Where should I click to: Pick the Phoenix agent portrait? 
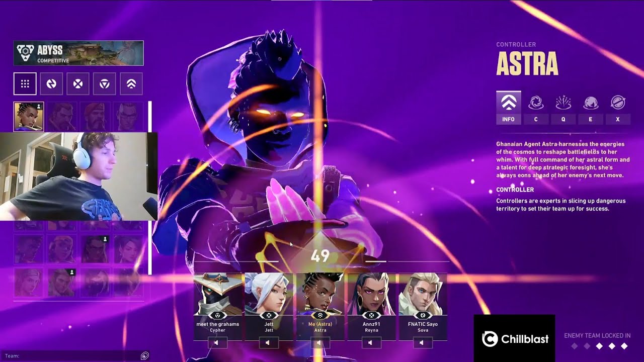pos(29,249)
